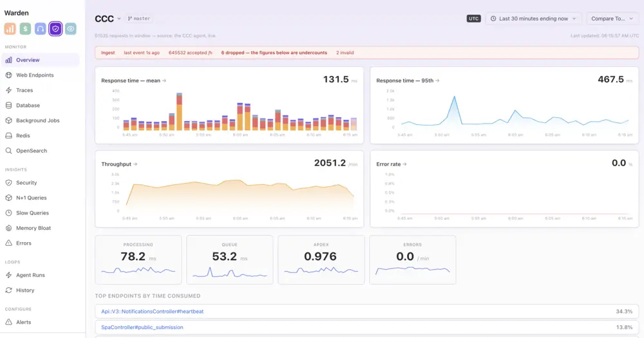Screen dimensions: 644x338
Task: Click the Response time — 95th title
Action: coord(404,80)
